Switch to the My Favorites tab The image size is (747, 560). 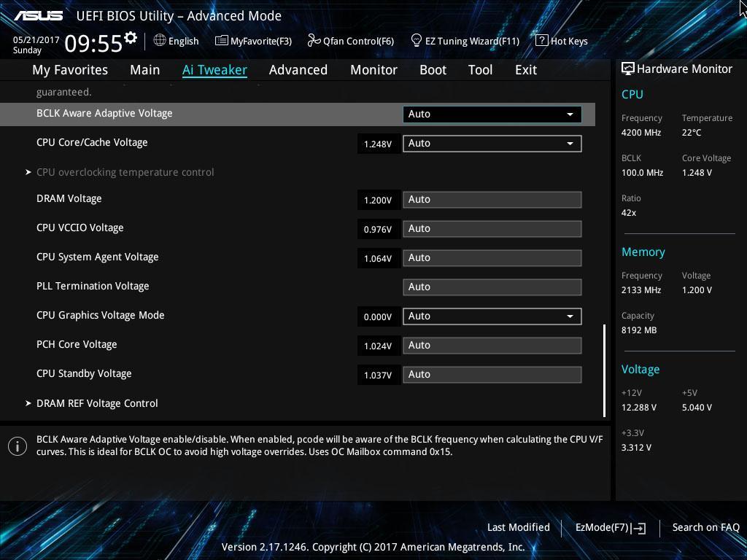tap(70, 70)
